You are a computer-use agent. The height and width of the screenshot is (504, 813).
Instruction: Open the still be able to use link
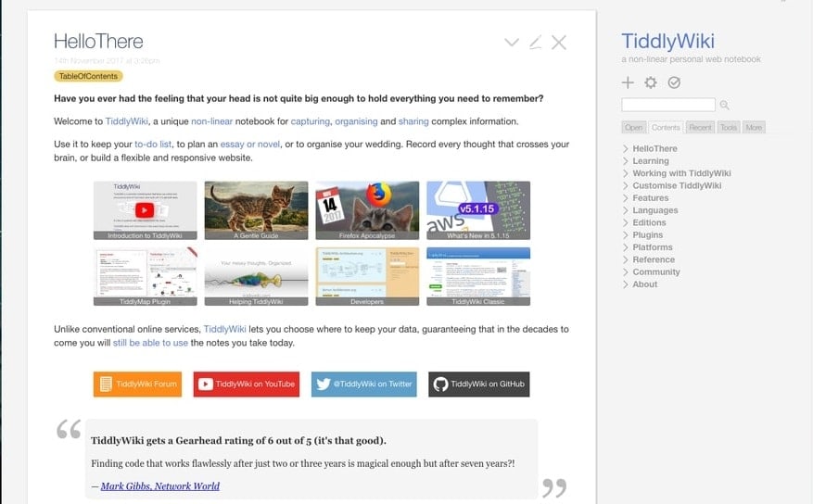(x=150, y=343)
